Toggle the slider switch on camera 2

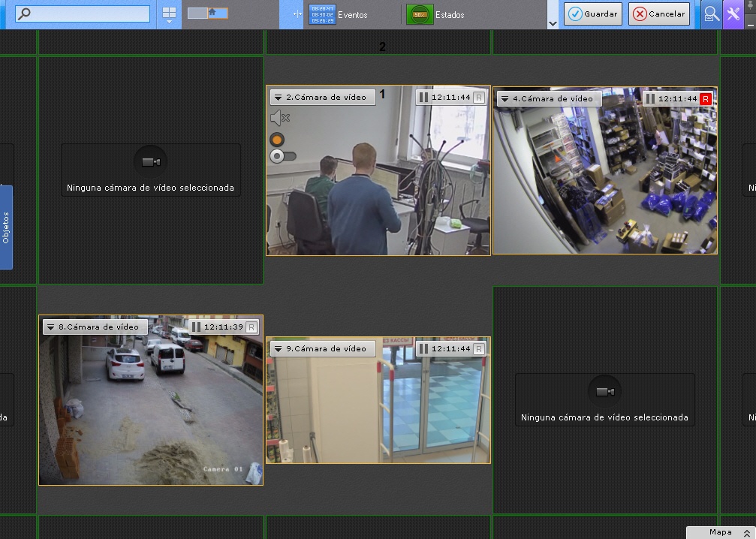click(x=282, y=156)
